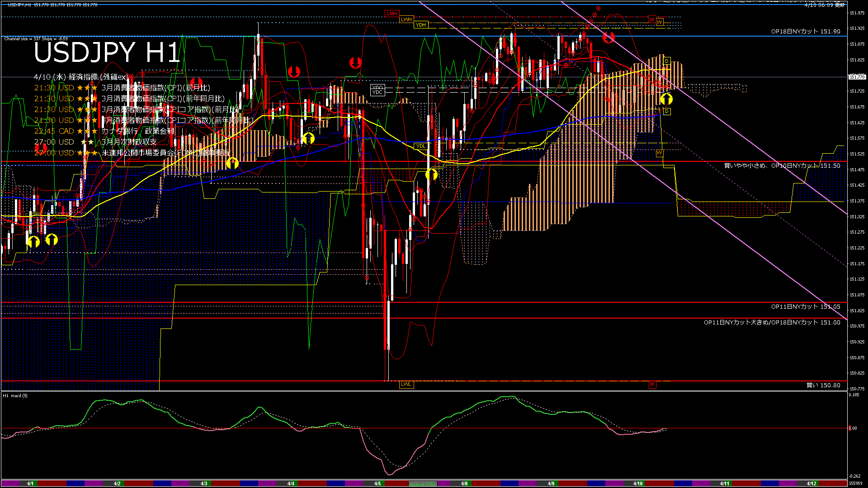Click the -0.262 MACD scale value
This screenshot has width=868, height=488.
pyautogui.click(x=854, y=476)
